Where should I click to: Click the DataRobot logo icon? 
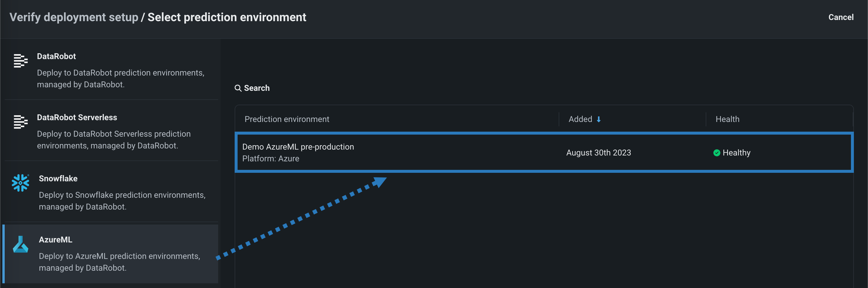[20, 61]
